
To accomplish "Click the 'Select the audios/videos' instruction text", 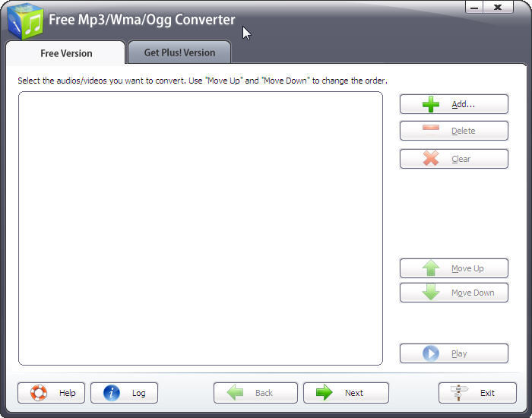I will point(203,81).
